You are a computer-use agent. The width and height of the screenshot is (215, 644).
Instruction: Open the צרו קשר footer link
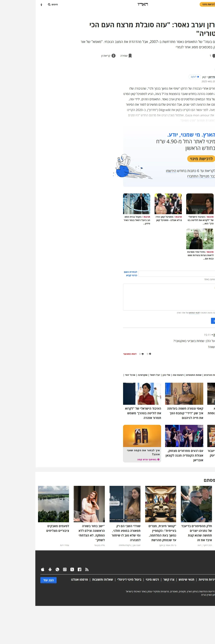(169, 579)
